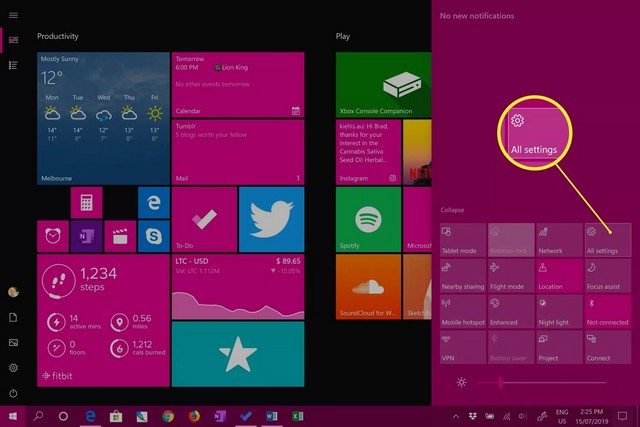Toggle Bluetooth Not connected tile

[x=608, y=311]
